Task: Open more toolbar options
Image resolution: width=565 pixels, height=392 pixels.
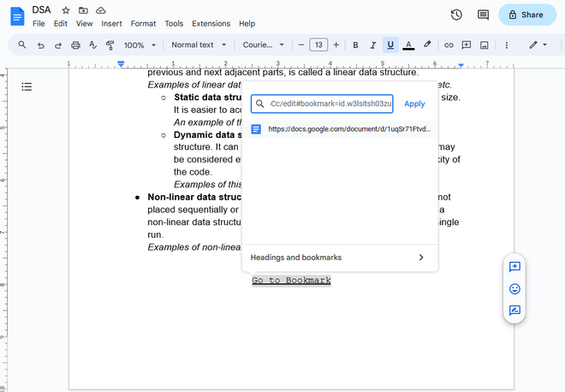Action: click(506, 45)
